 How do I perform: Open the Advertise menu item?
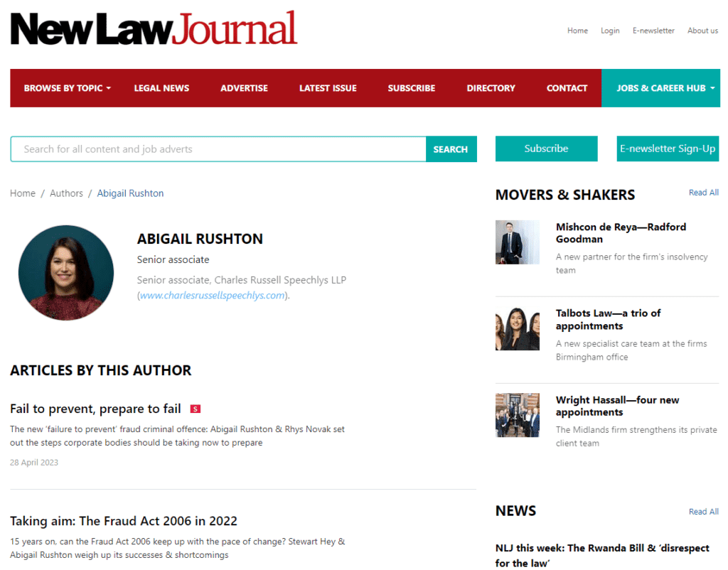point(245,88)
